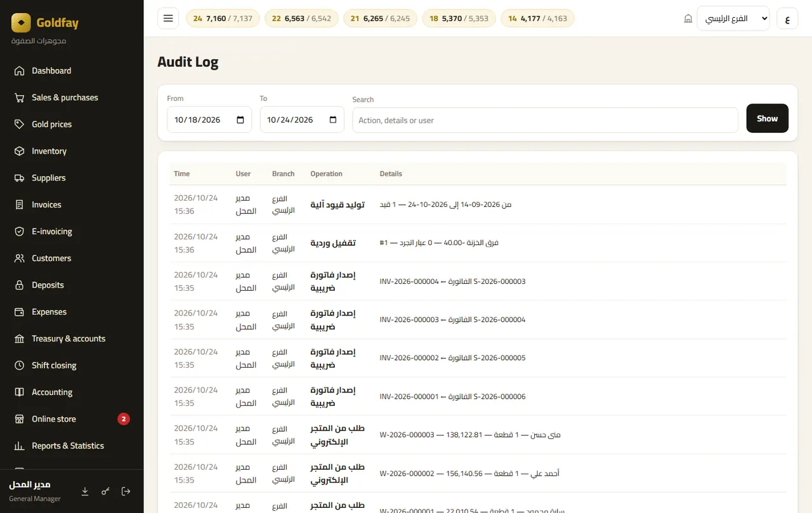This screenshot has width=812, height=513.
Task: Open Expenses with the wallet icon
Action: coord(20,312)
